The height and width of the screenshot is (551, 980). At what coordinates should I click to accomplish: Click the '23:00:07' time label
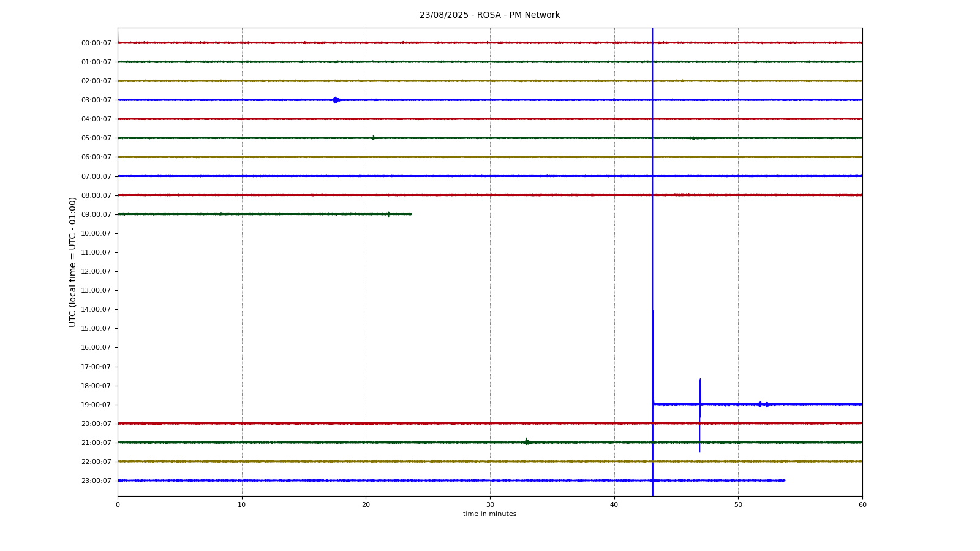coord(96,481)
